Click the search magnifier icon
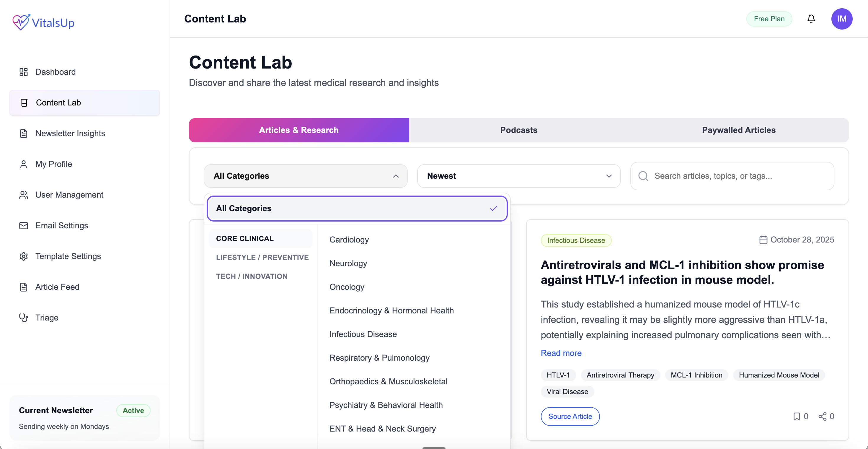Viewport: 868px width, 449px height. (x=643, y=176)
